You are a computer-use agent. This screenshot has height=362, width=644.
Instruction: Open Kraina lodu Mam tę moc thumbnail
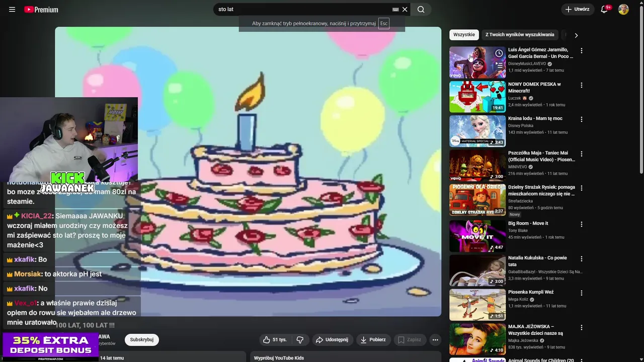coord(477,131)
